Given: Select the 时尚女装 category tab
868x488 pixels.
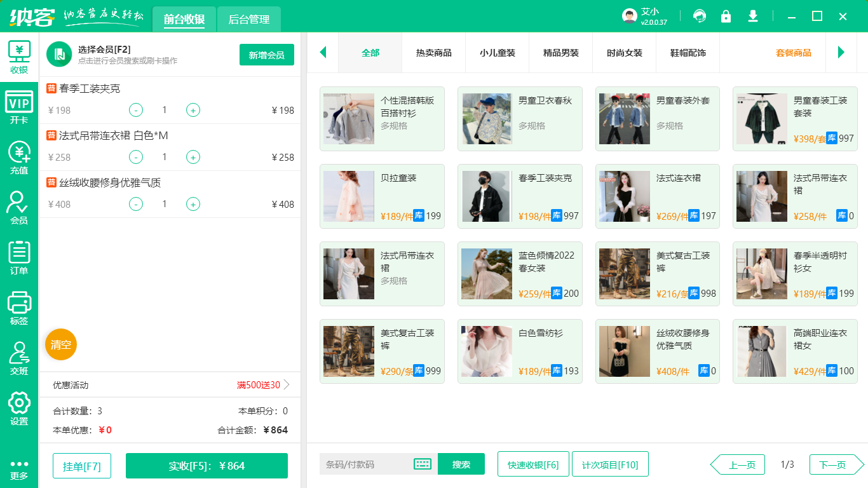Looking at the screenshot, I should [x=623, y=53].
